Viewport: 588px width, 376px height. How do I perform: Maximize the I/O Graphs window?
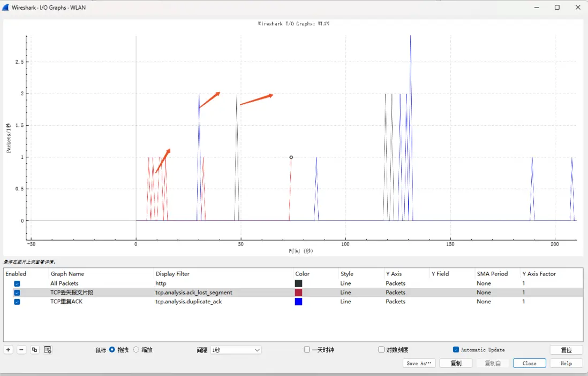click(557, 7)
